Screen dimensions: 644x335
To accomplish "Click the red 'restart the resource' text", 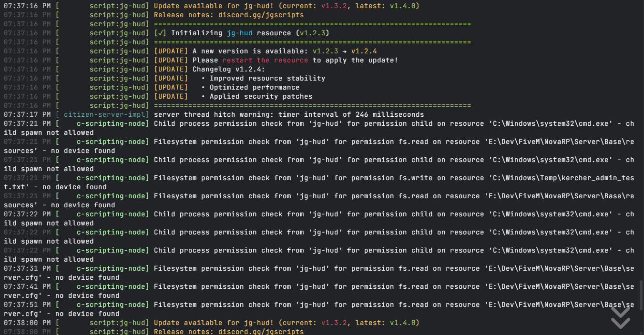I will click(265, 60).
